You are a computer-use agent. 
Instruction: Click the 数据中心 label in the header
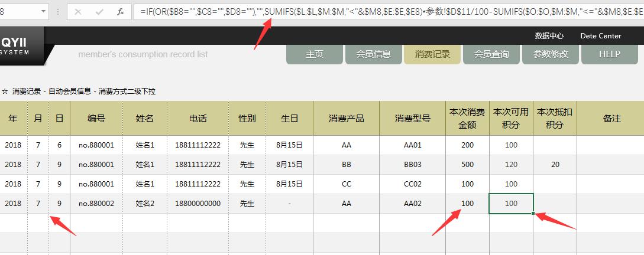click(x=549, y=36)
